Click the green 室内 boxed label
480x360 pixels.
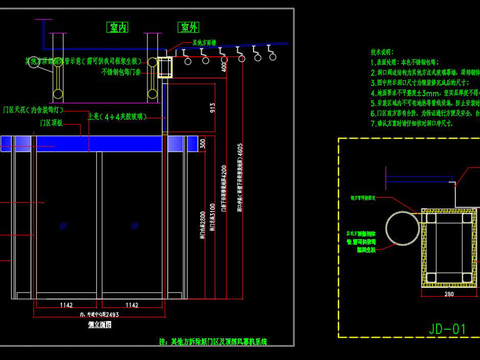tap(117, 27)
